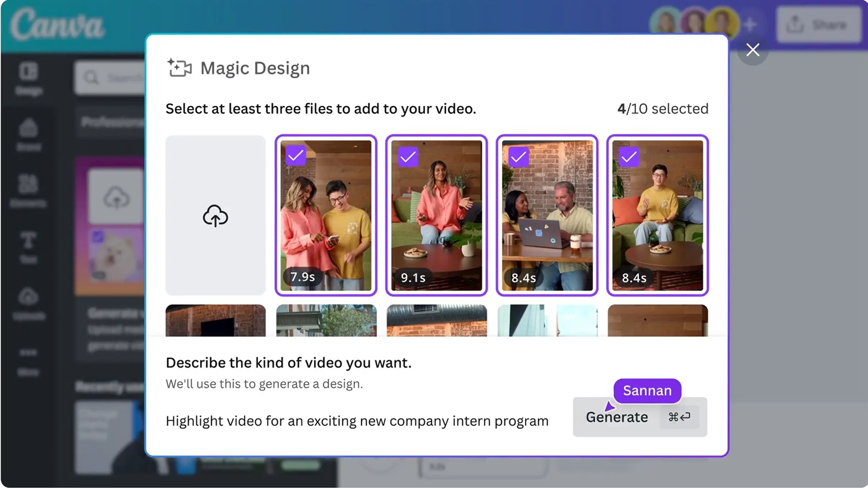
Task: Click the Canva logo
Action: pyautogui.click(x=57, y=25)
